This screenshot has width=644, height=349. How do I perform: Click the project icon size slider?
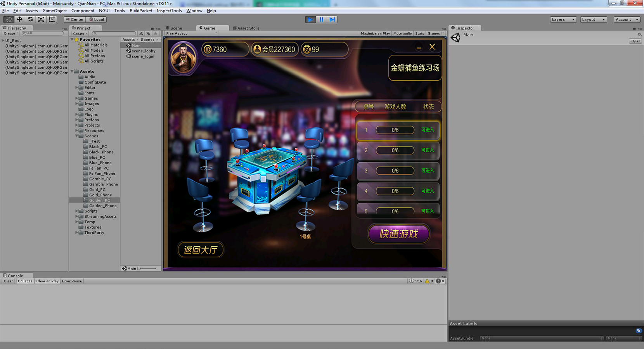click(147, 269)
